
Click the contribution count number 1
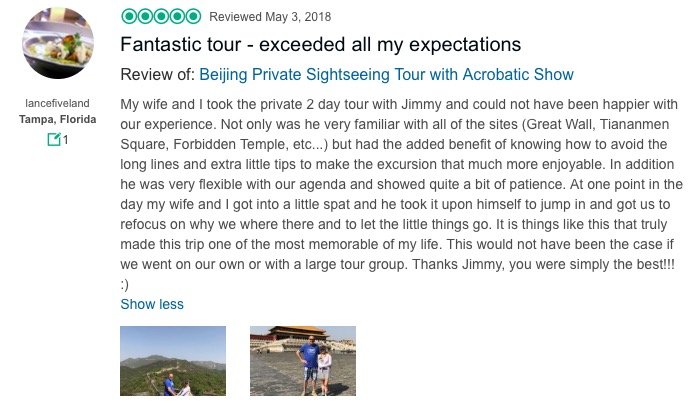(65, 140)
